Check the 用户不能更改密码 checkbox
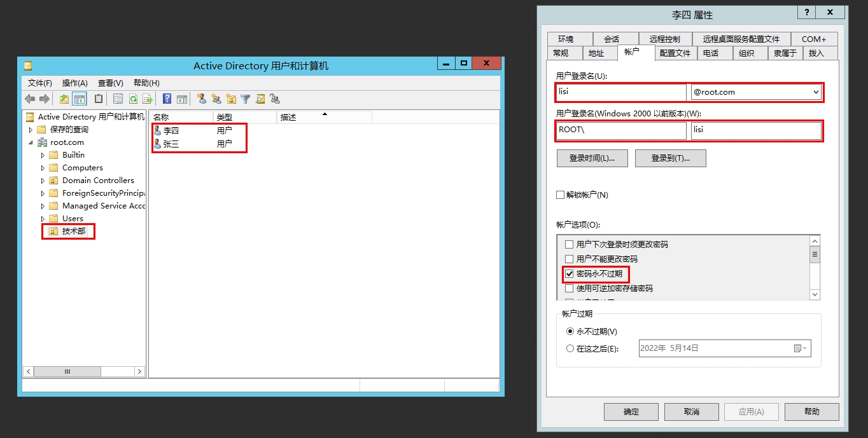This screenshot has height=438, width=868. coord(569,259)
